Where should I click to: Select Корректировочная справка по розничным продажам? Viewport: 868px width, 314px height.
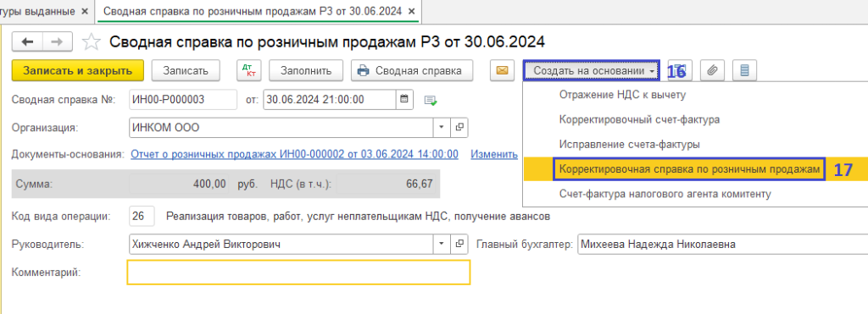tap(689, 169)
